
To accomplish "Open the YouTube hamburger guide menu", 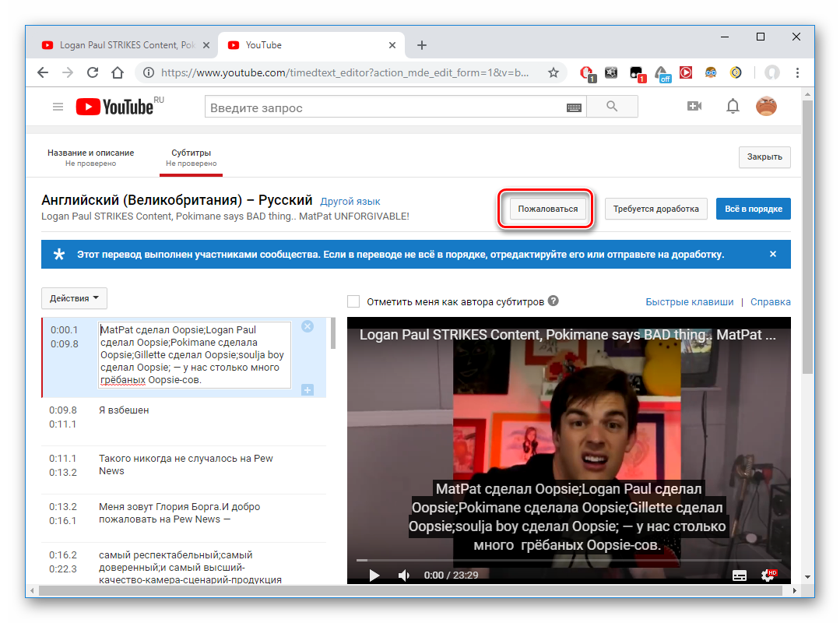I will click(x=58, y=107).
